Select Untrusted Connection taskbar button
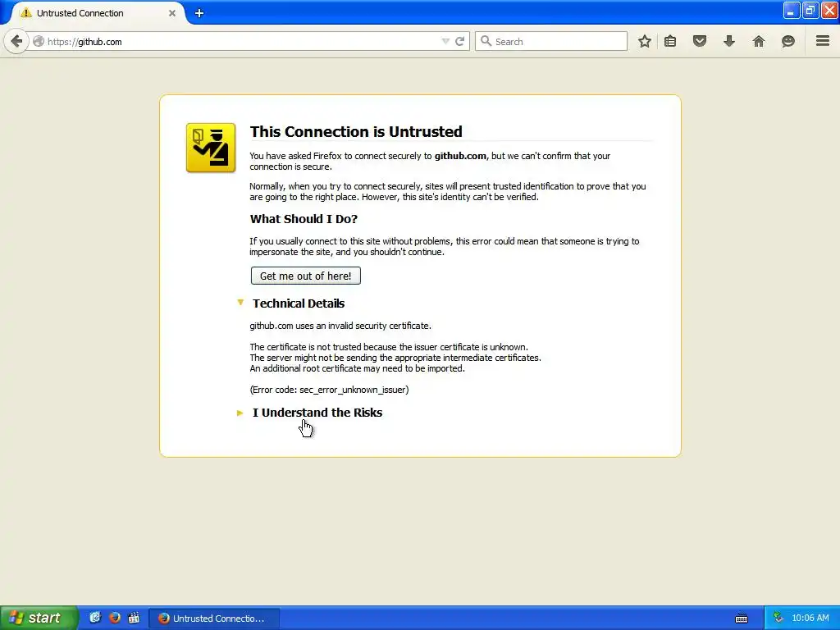The height and width of the screenshot is (630, 840). pos(214,619)
